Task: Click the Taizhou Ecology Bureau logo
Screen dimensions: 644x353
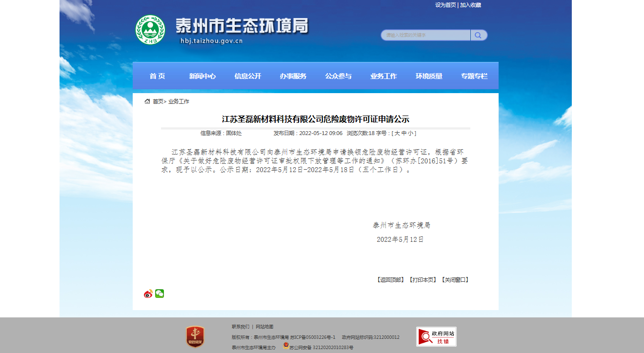Action: [150, 30]
